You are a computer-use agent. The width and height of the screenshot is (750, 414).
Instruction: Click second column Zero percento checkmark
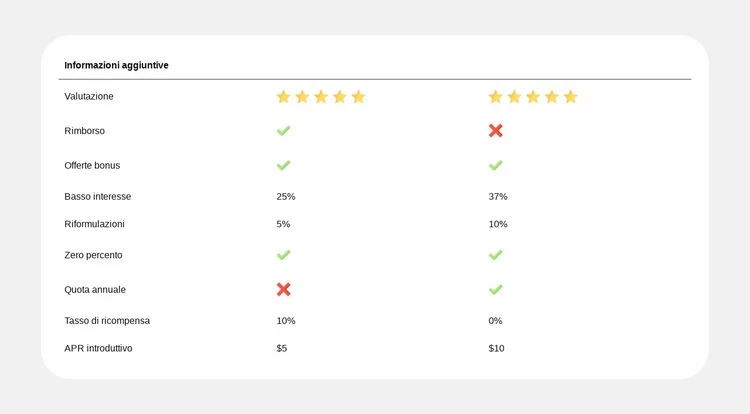pyautogui.click(x=495, y=255)
